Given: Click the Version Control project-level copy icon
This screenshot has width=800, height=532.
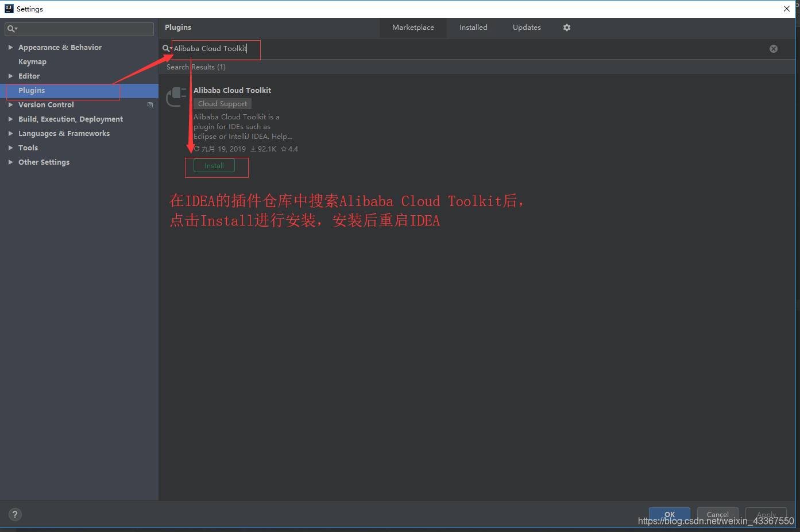Looking at the screenshot, I should [150, 105].
